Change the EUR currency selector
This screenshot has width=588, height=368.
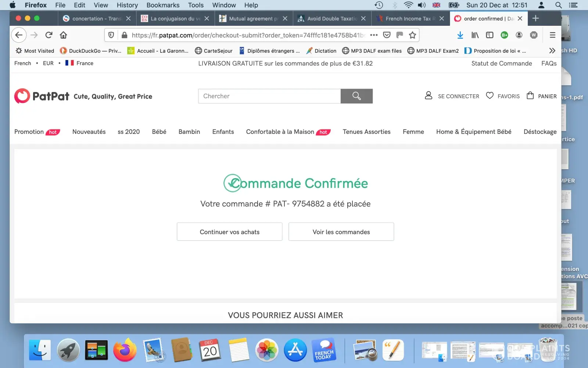pos(48,63)
